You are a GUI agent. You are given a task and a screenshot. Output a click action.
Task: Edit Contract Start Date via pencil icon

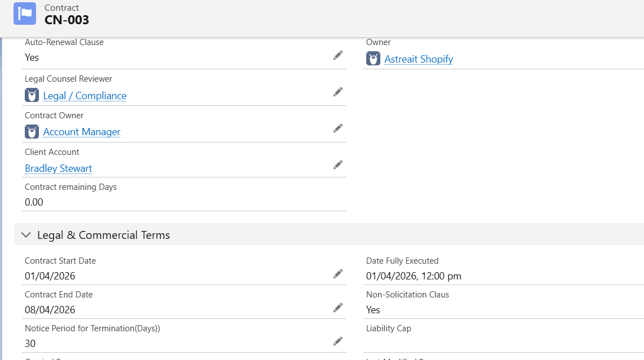337,274
